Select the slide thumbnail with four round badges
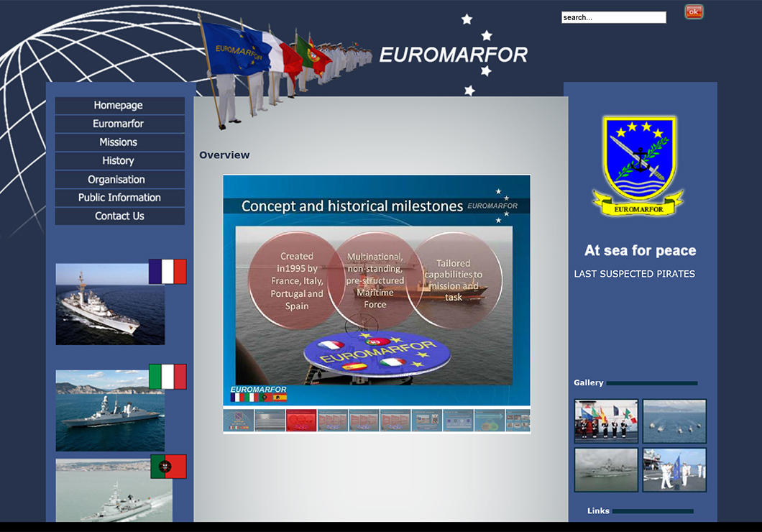 [x=458, y=421]
